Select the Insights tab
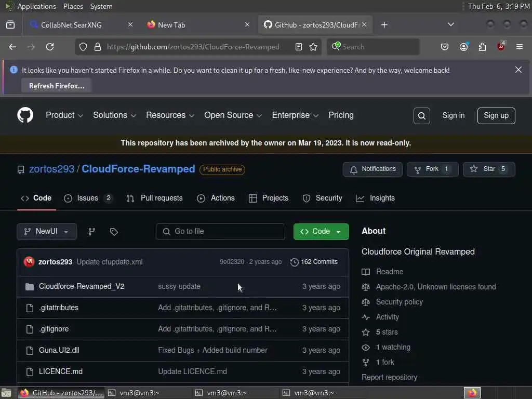Screen dimensions: 532x399 tap(375, 198)
